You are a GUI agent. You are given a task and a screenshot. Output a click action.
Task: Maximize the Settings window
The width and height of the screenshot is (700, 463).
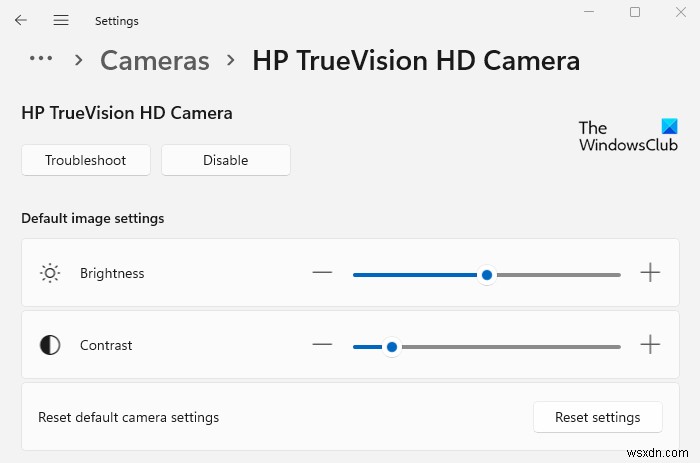pos(635,12)
